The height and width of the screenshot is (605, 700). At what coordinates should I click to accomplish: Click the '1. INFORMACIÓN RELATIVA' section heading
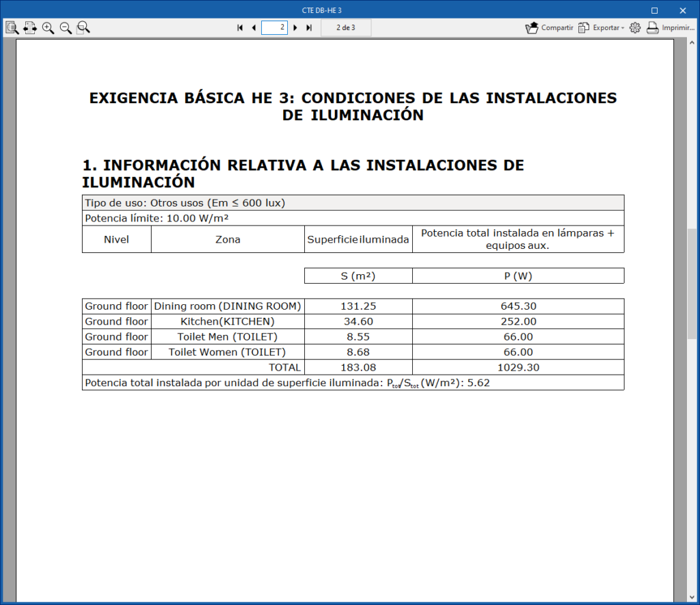pos(303,173)
